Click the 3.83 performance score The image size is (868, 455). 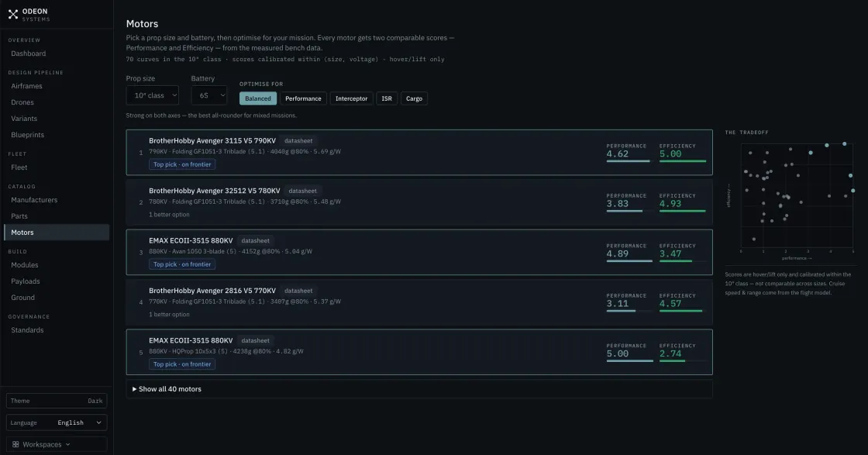(617, 204)
